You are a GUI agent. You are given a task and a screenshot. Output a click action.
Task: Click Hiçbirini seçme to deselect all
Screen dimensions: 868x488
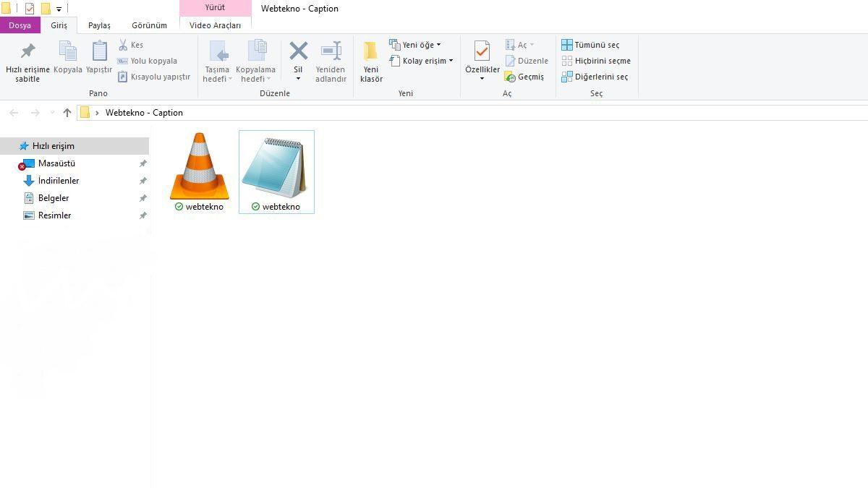(596, 61)
